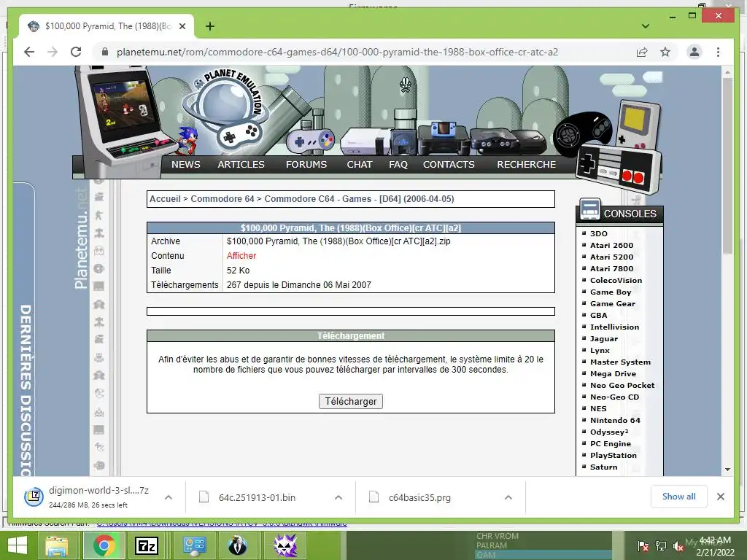The image size is (747, 560).
Task: View site information padlock
Action: pyautogui.click(x=105, y=52)
